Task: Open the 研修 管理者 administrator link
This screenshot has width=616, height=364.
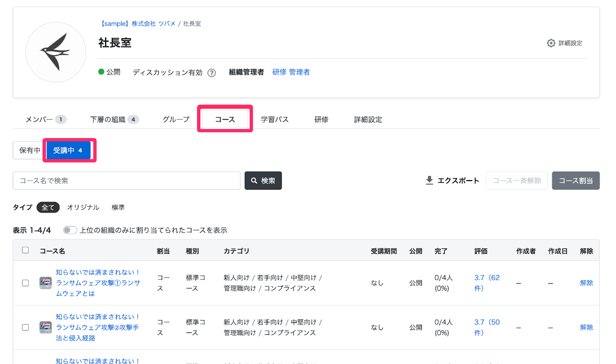Action: (x=291, y=72)
